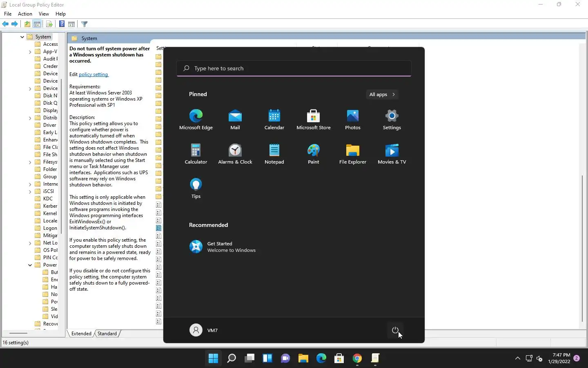This screenshot has width=588, height=368.
Task: Click the muted volume tray icon
Action: (539, 359)
